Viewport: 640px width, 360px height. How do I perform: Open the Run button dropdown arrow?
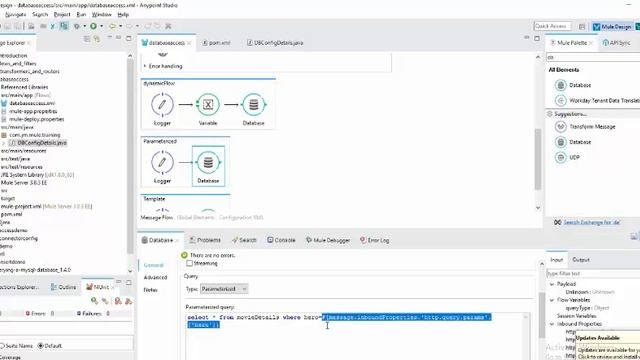tap(101, 26)
